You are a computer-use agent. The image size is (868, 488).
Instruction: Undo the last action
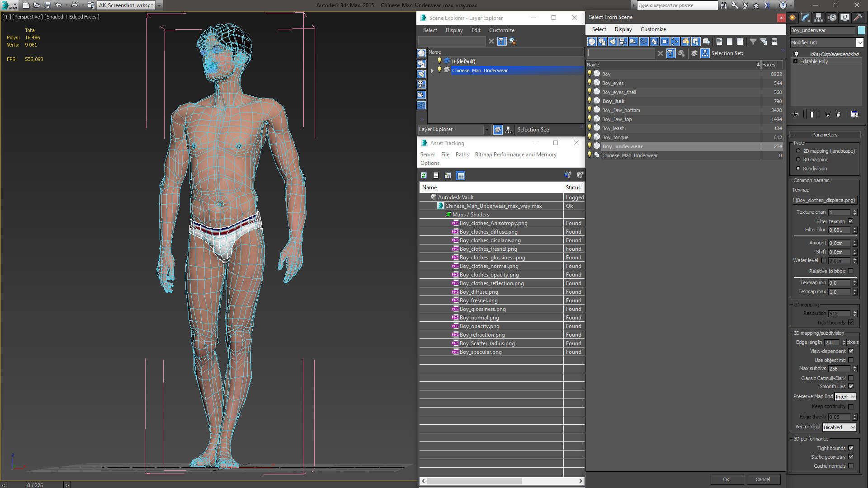[59, 5]
